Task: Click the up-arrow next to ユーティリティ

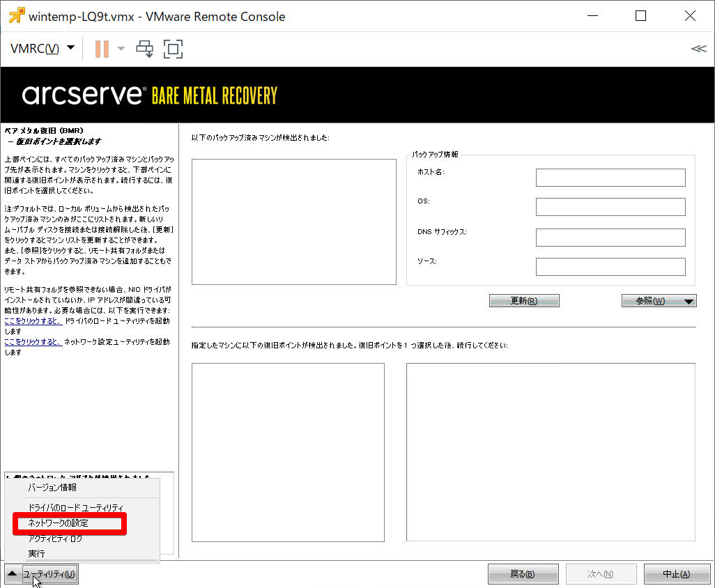Action: click(13, 574)
